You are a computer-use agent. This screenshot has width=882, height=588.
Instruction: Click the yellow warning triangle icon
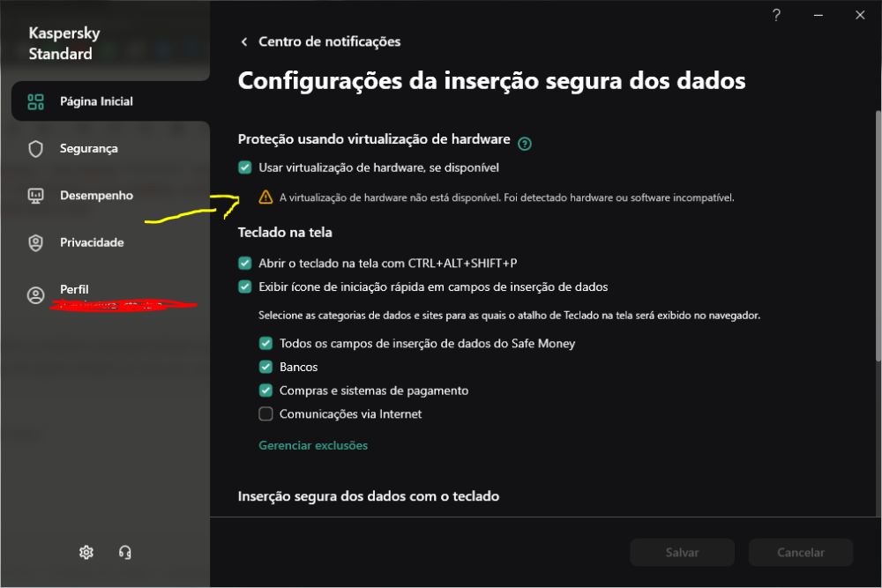tap(265, 197)
